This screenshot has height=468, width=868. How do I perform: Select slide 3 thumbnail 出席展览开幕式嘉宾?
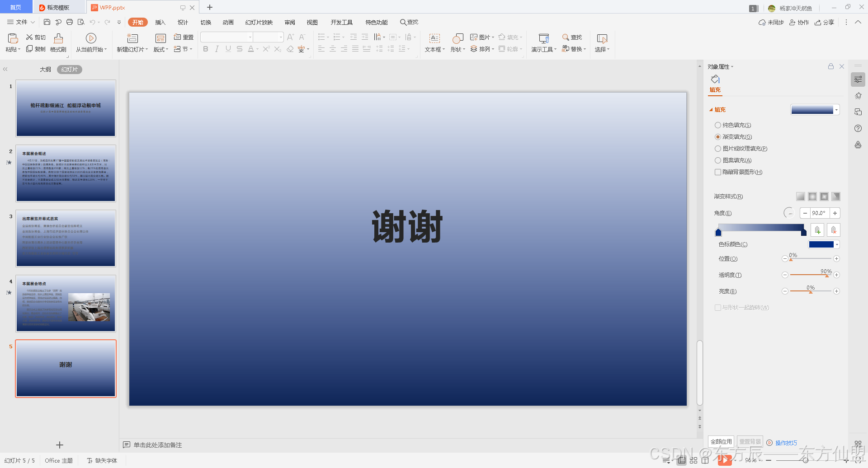[x=66, y=238]
